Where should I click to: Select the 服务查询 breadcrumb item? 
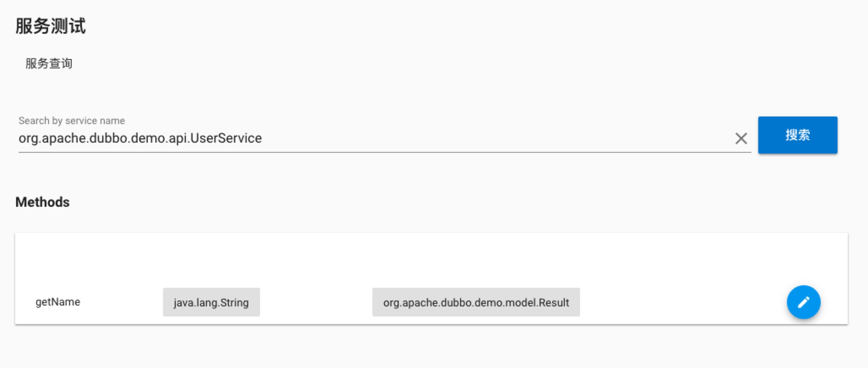pyautogui.click(x=48, y=63)
